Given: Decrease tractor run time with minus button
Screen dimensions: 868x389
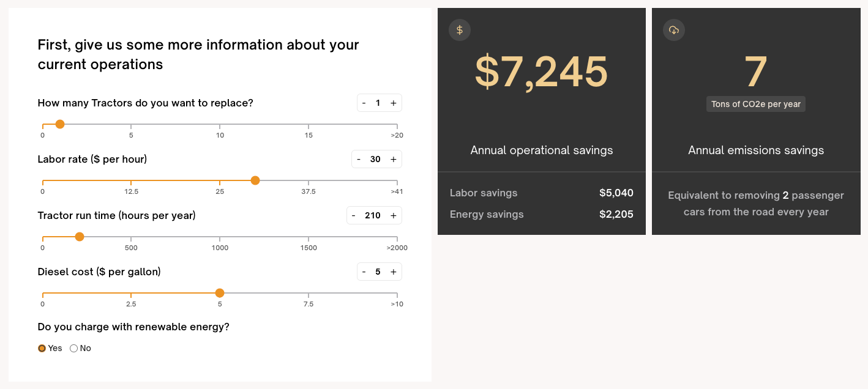Looking at the screenshot, I should tap(354, 215).
